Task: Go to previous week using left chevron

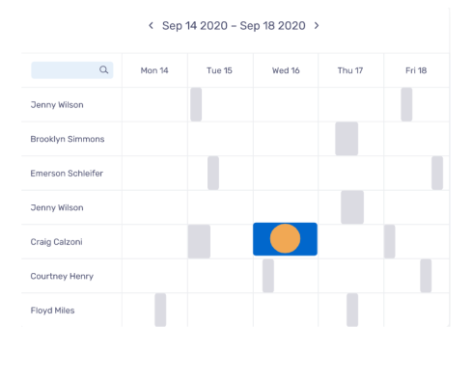Action: tap(151, 26)
